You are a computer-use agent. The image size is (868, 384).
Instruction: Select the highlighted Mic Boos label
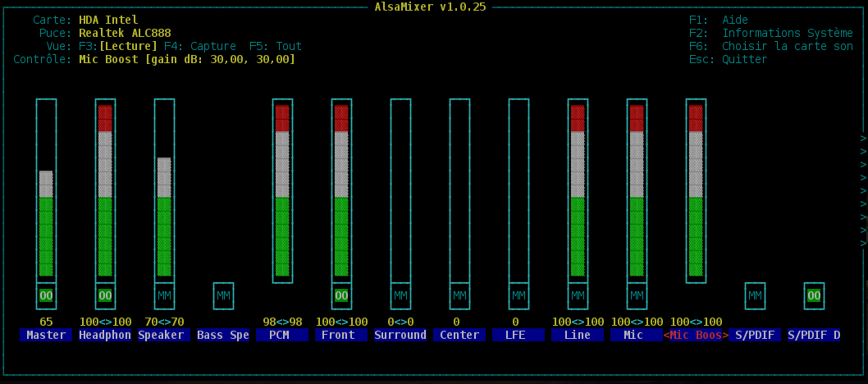point(696,335)
